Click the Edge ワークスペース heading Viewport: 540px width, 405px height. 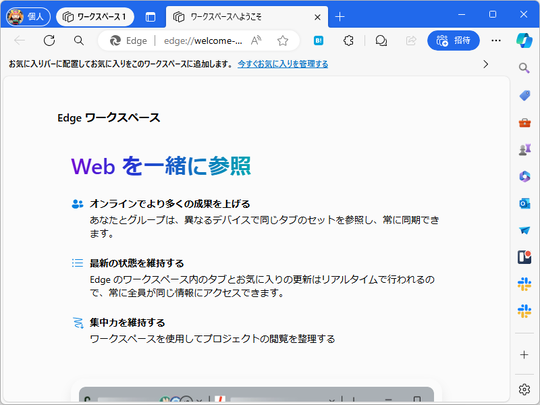pyautogui.click(x=109, y=118)
